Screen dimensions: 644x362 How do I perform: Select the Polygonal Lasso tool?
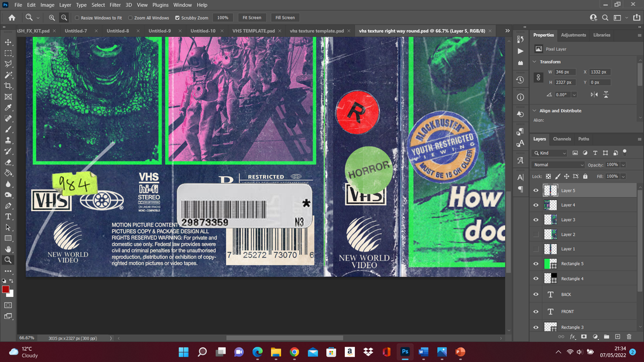tap(8, 64)
